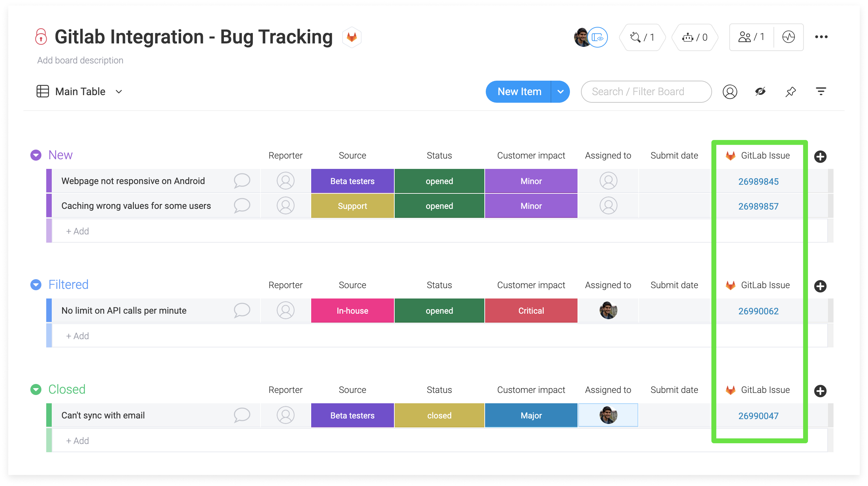The image size is (868, 486).
Task: Assign a person to Caching wrong values row
Action: click(x=608, y=205)
